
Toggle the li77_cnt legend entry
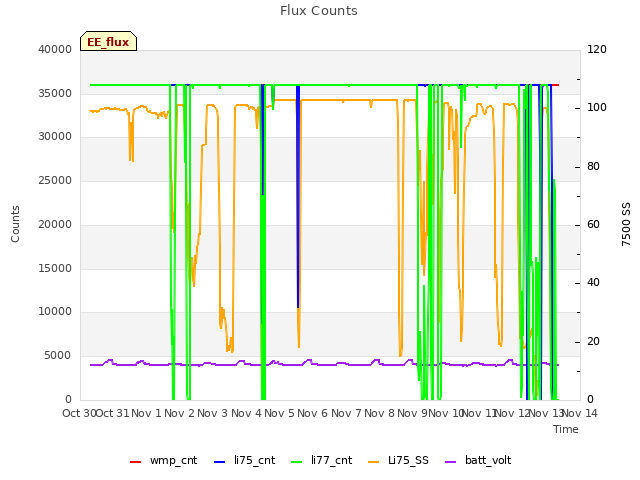click(x=321, y=460)
